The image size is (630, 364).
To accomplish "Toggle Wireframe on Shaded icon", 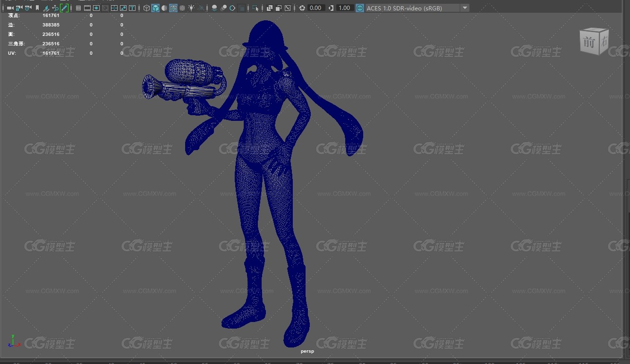I will (173, 8).
